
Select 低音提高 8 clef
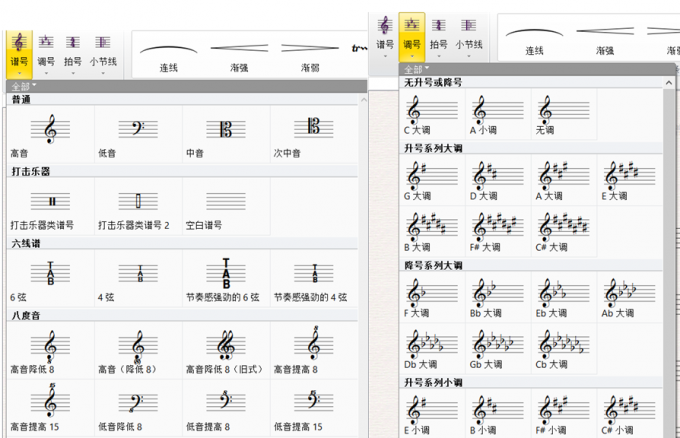pyautogui.click(x=226, y=408)
